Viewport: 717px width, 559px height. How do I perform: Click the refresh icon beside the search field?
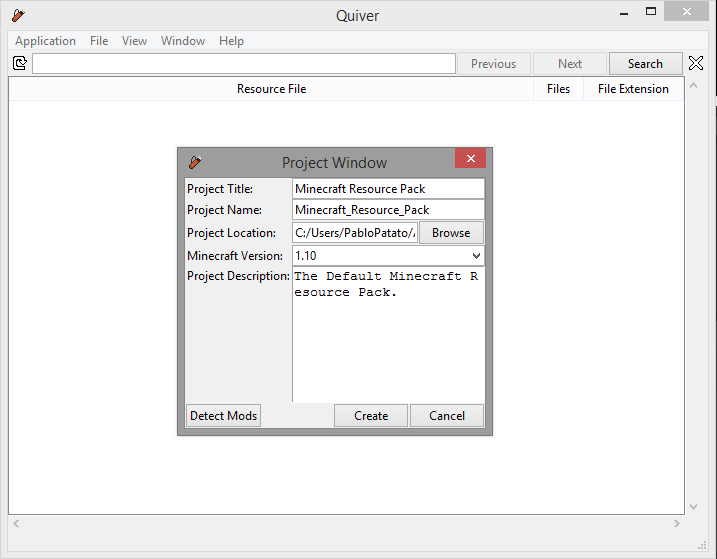[x=20, y=63]
